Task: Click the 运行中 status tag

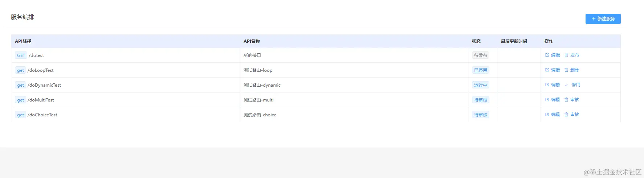Action: click(x=480, y=85)
